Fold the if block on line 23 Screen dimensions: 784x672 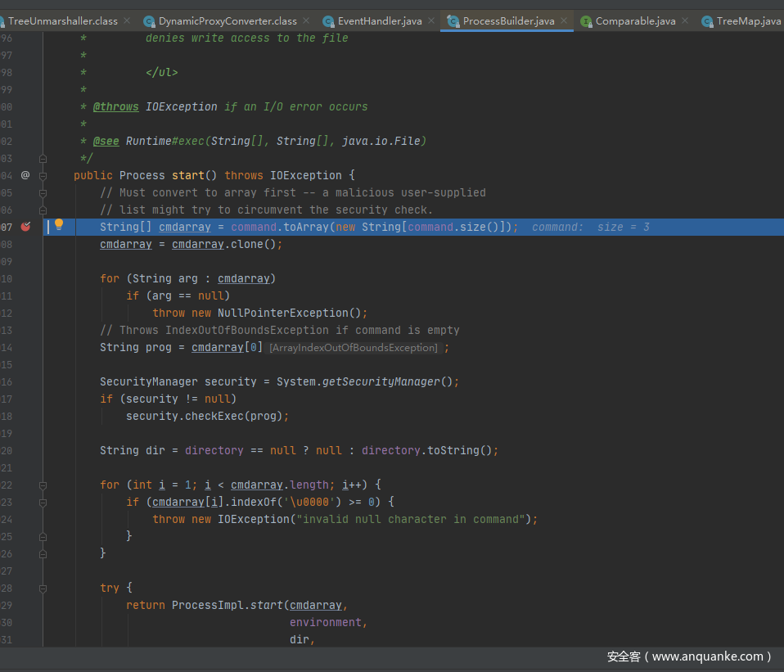[x=43, y=502]
